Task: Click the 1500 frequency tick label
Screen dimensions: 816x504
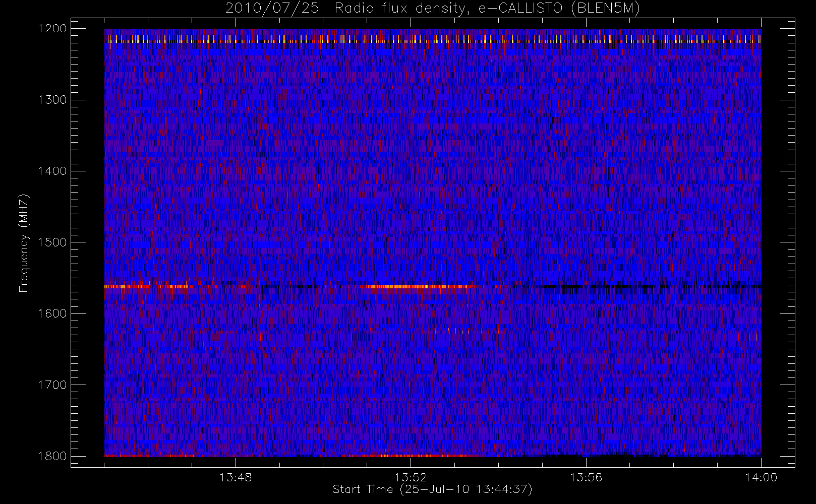Action: pos(52,242)
